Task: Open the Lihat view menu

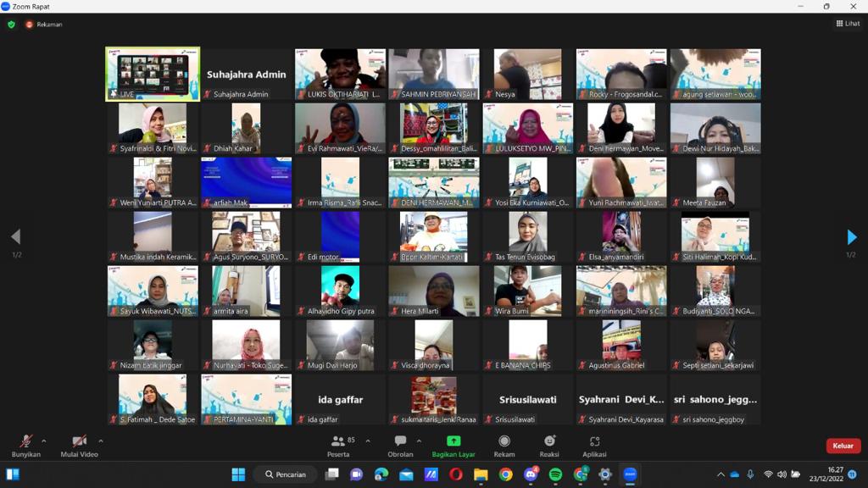Action: pos(847,24)
